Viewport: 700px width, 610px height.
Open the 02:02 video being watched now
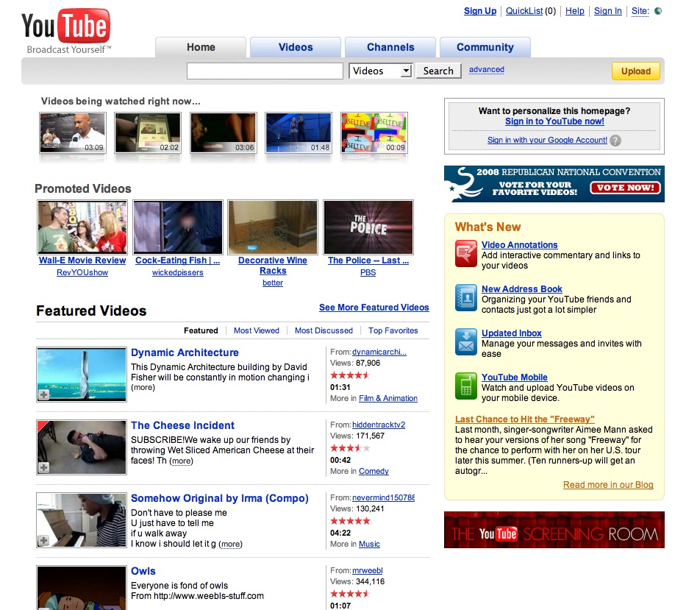pyautogui.click(x=148, y=132)
